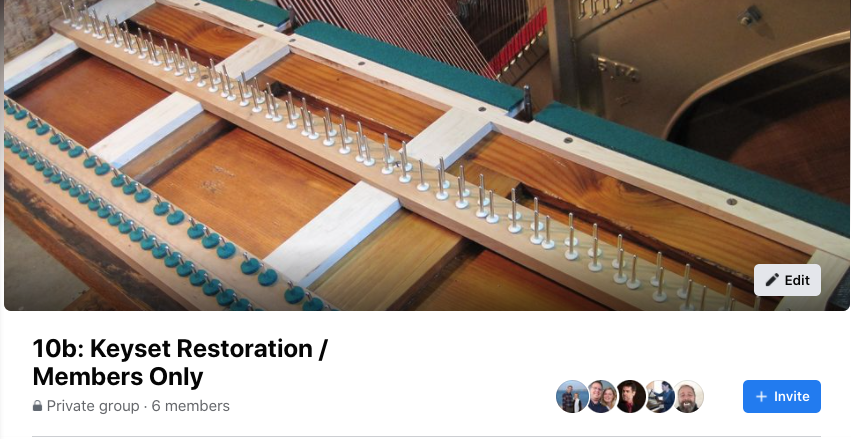Screen dimensions: 851x439
Task: Click the blue Invite button
Action: point(782,397)
